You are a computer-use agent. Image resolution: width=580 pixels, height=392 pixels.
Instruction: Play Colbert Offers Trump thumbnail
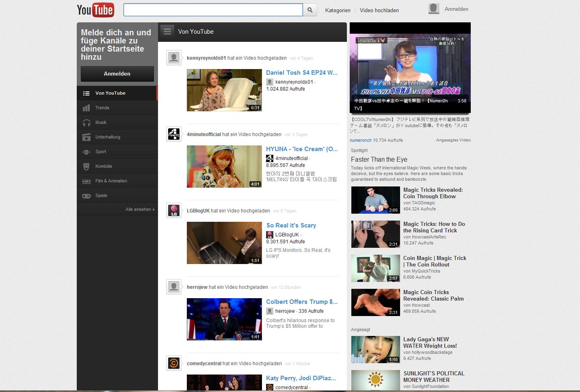pyautogui.click(x=224, y=319)
